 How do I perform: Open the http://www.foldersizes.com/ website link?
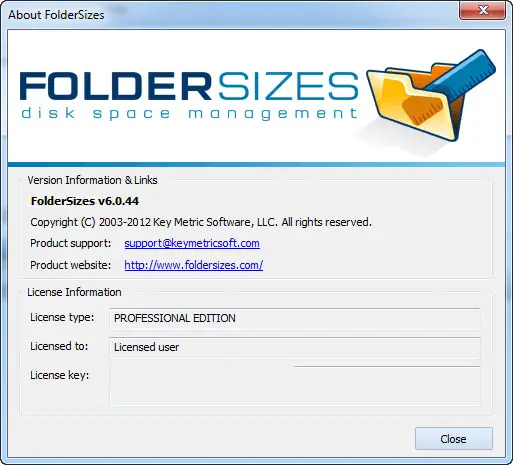[x=194, y=265]
